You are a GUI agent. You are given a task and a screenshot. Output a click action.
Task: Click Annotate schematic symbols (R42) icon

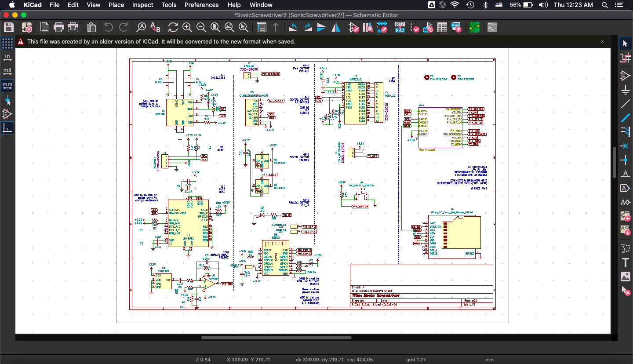click(400, 27)
